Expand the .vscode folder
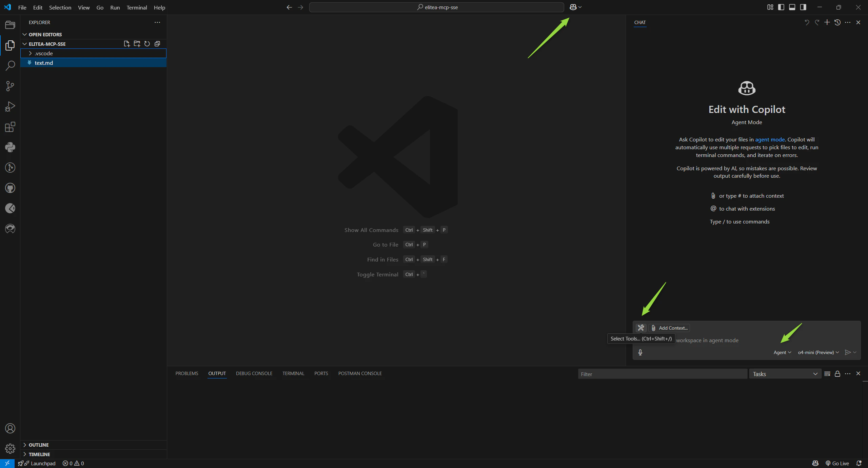The height and width of the screenshot is (468, 868). [44, 53]
